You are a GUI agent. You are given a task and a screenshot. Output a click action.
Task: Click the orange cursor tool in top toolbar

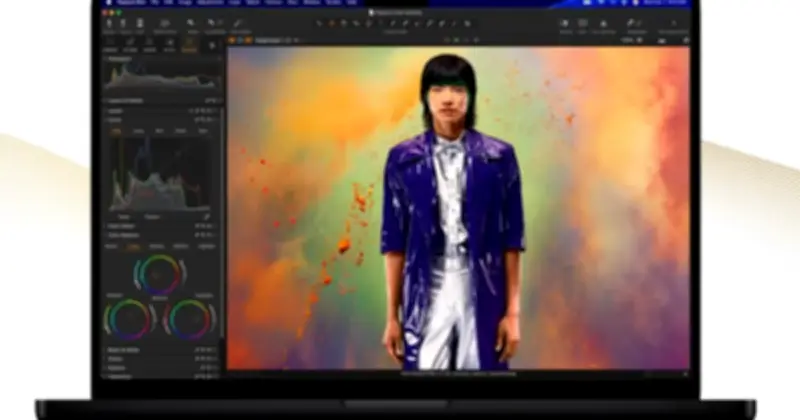pos(331,22)
